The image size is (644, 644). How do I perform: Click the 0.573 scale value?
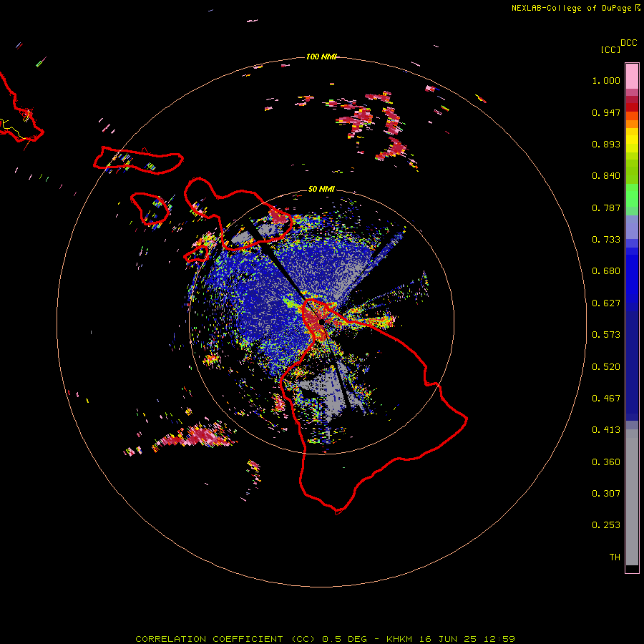[x=606, y=335]
